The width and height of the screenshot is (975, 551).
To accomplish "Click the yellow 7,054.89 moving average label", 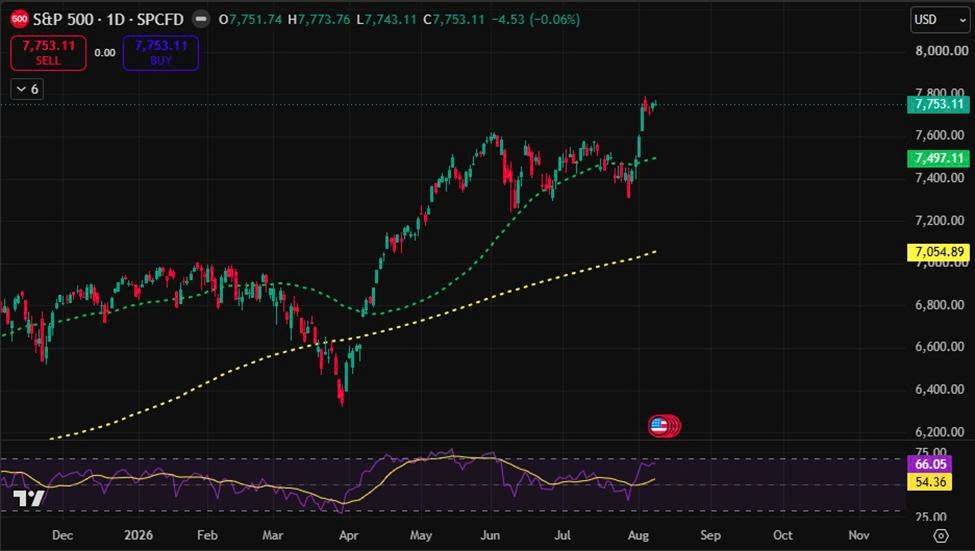I will [938, 252].
